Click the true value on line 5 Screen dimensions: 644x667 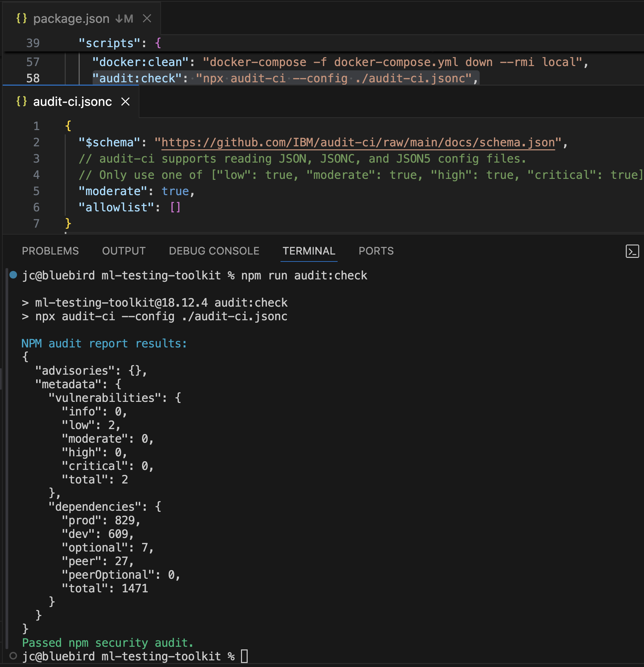click(x=175, y=191)
